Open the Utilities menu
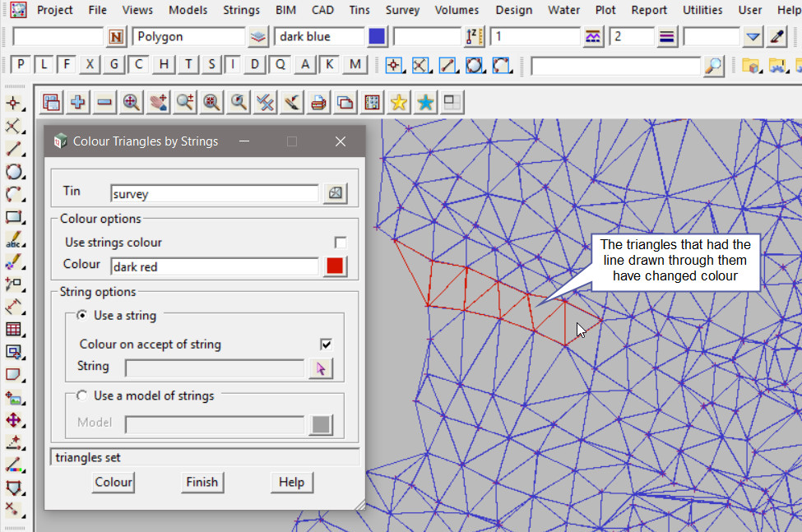This screenshot has height=532, width=802. [x=702, y=10]
